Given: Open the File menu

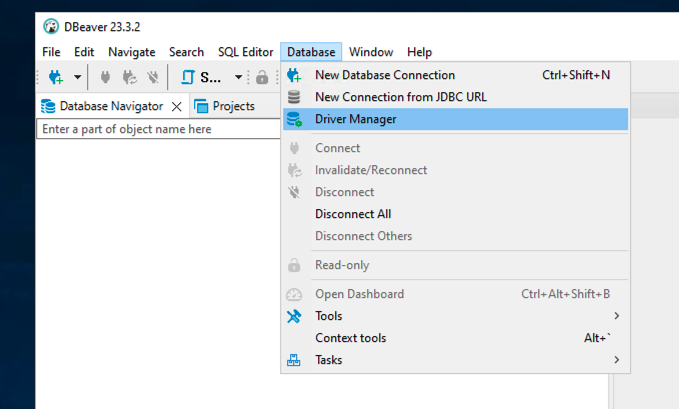Looking at the screenshot, I should pyautogui.click(x=51, y=52).
